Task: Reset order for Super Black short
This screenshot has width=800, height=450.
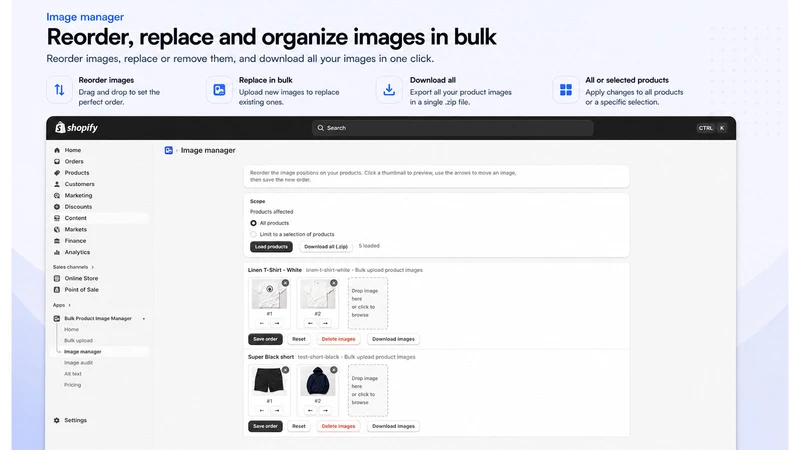Action: click(298, 427)
